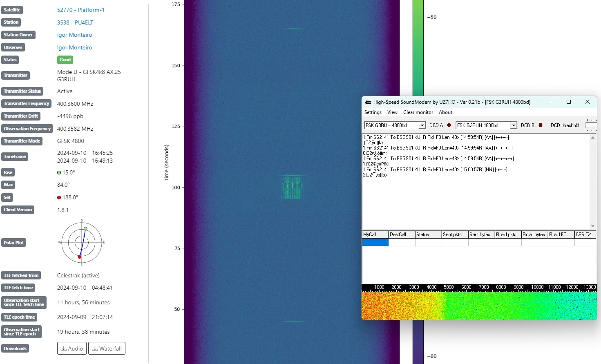The width and height of the screenshot is (601, 364).
Task: Click the Client Version value 1.8.1
Action: click(63, 210)
